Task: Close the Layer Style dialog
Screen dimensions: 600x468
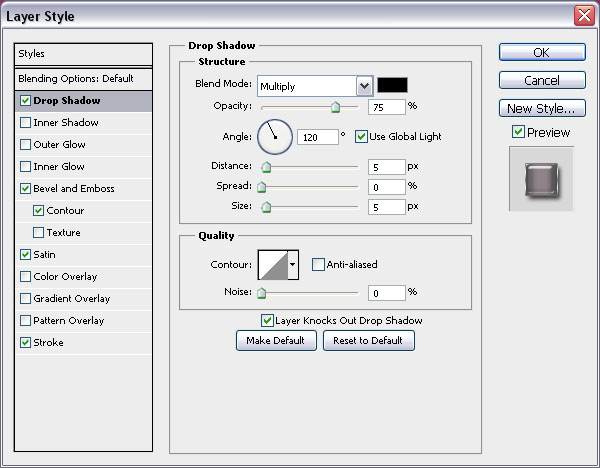Action: tap(584, 16)
